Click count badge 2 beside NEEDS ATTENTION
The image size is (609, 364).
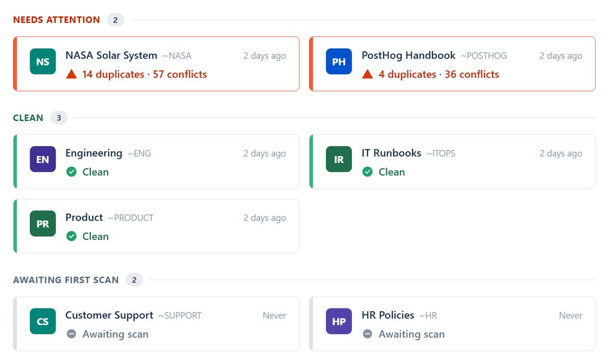coord(115,20)
